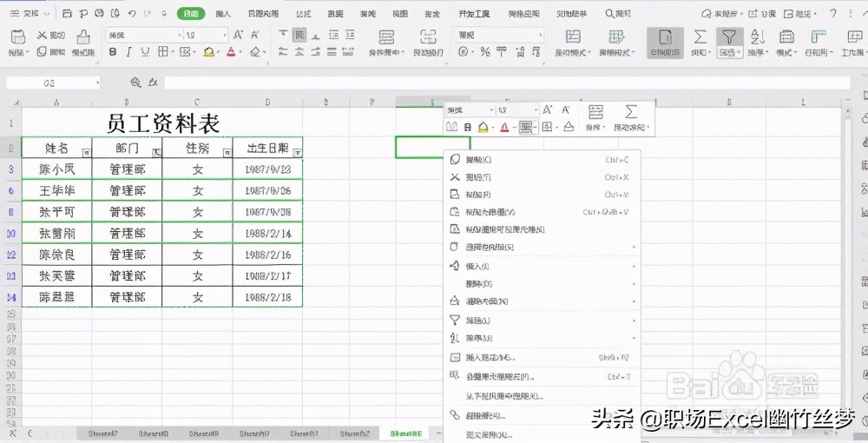The width and height of the screenshot is (868, 443).
Task: Click the ribbon font color red A
Action: tap(231, 51)
